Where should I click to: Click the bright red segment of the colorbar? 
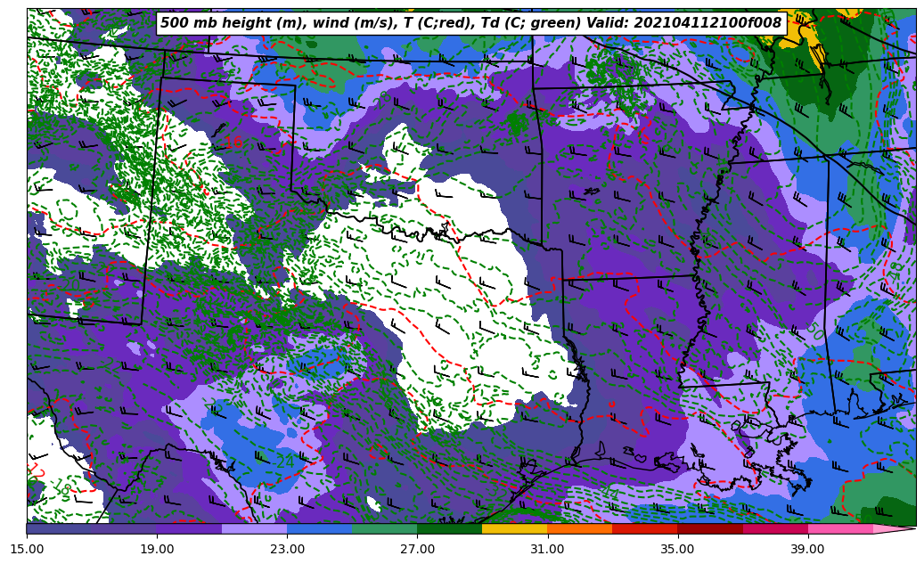point(644,528)
